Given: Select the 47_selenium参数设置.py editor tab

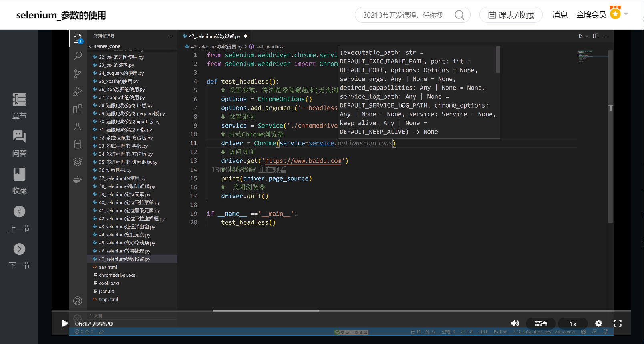Looking at the screenshot, I should pos(215,36).
